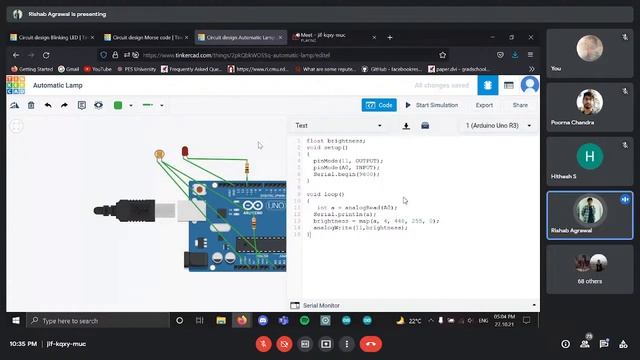
Task: Open the libraries box icon
Action: click(425, 125)
